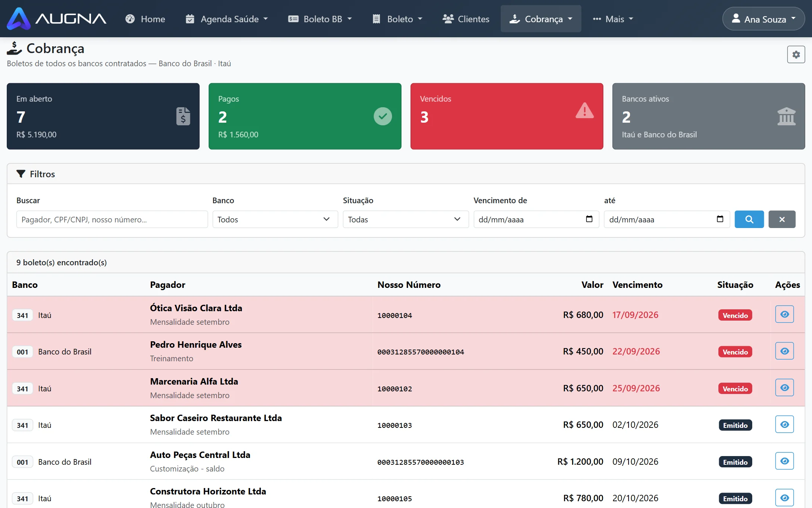
Task: Click nosso número 00031285570000000104
Action: coord(421,352)
